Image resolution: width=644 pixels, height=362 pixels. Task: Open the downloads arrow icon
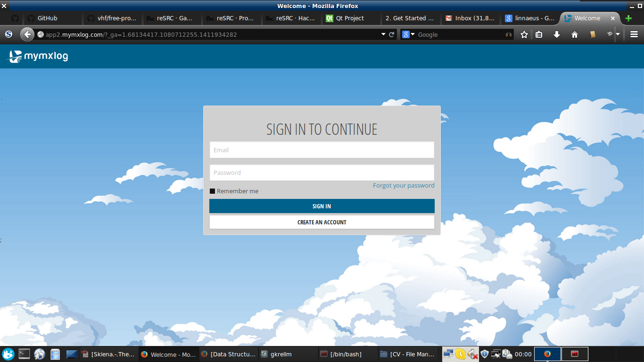(556, 34)
